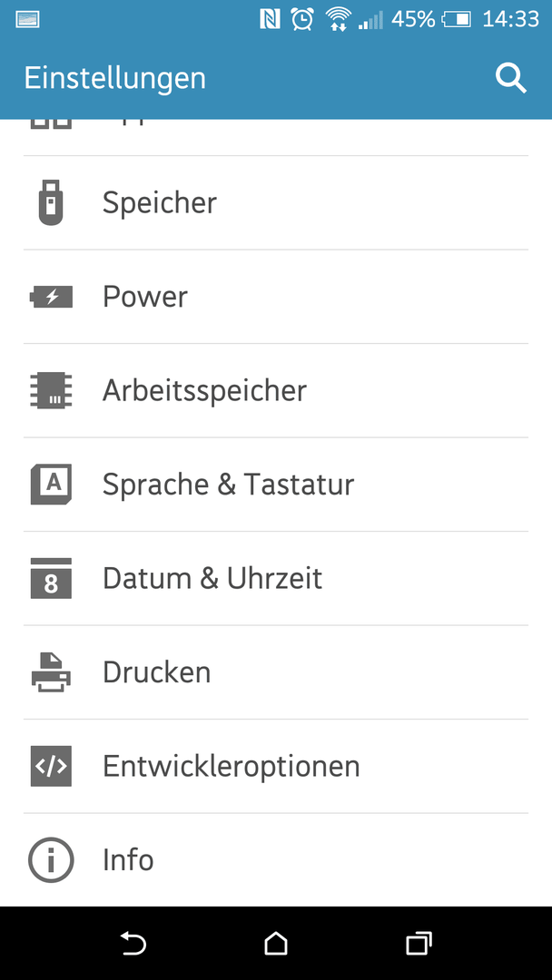Tap the battery Power icon
Image resolution: width=552 pixels, height=980 pixels.
tap(51, 297)
